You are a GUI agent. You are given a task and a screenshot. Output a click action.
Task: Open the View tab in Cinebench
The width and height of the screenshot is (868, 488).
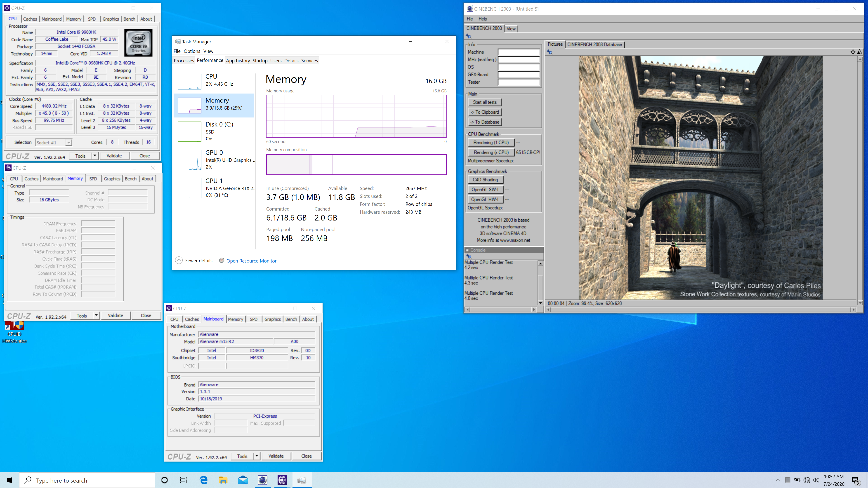pos(511,29)
